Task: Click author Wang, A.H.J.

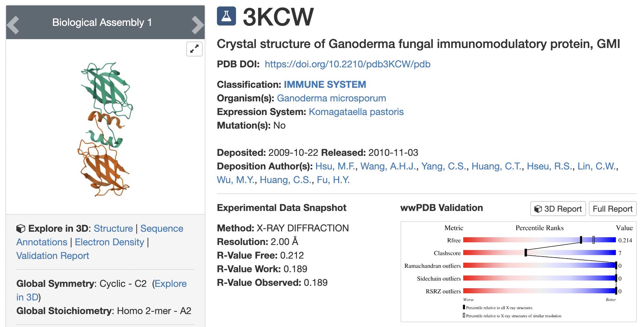Action: point(388,166)
